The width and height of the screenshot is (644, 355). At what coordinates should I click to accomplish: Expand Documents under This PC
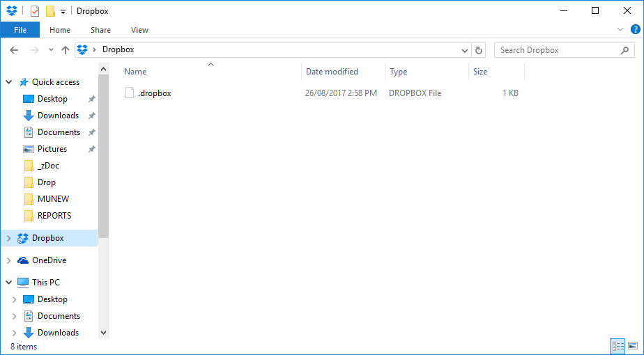tap(15, 316)
